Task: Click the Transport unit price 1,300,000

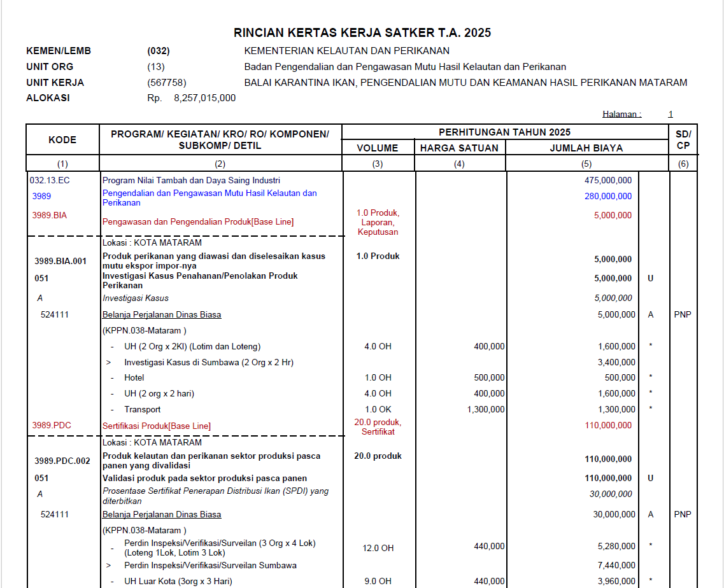Action: [x=486, y=410]
